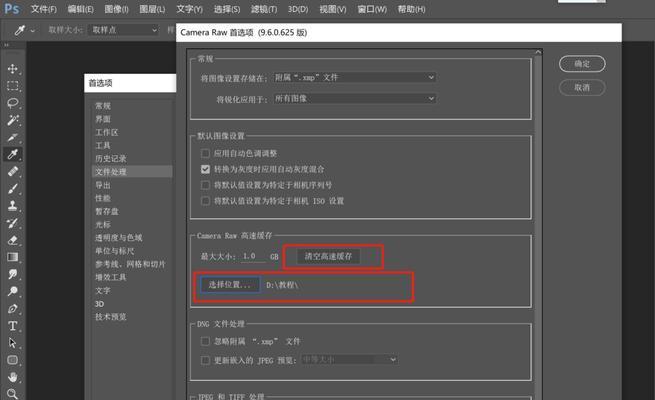Click Camera Raw dialog vertical scrollbar
The image size is (655, 400).
538,225
